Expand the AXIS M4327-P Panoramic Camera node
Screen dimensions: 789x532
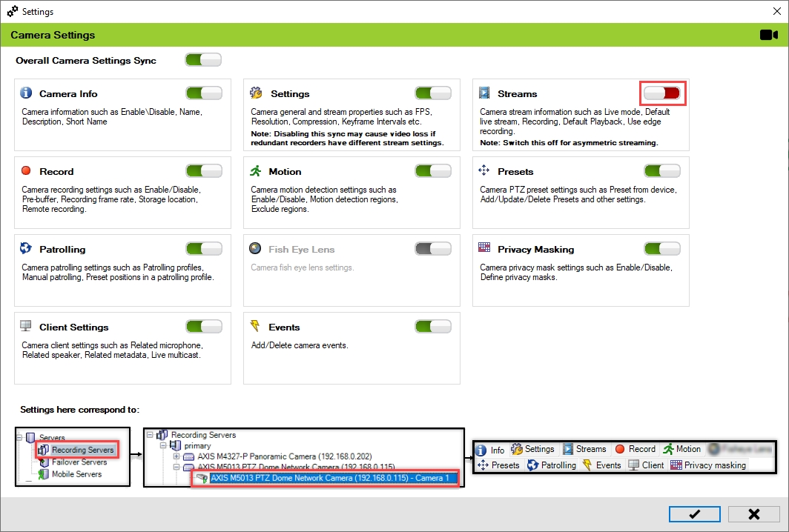[x=176, y=456]
